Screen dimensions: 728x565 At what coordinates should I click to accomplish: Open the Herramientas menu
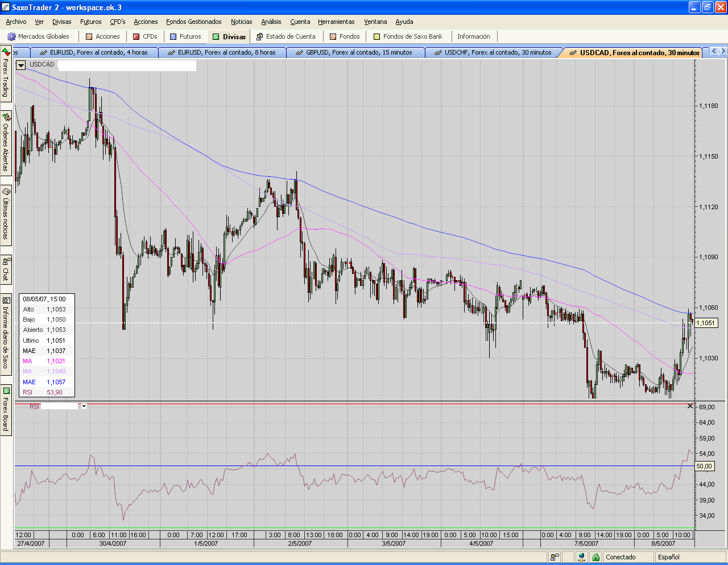(x=336, y=22)
